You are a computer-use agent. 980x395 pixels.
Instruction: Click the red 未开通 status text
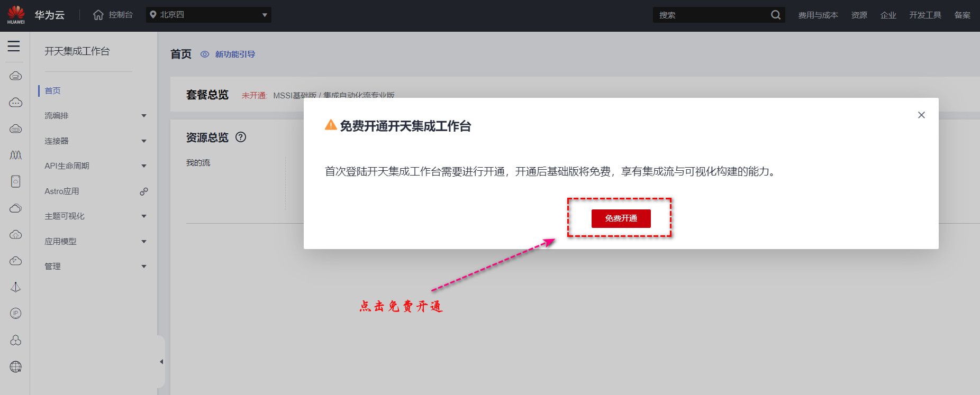click(255, 96)
